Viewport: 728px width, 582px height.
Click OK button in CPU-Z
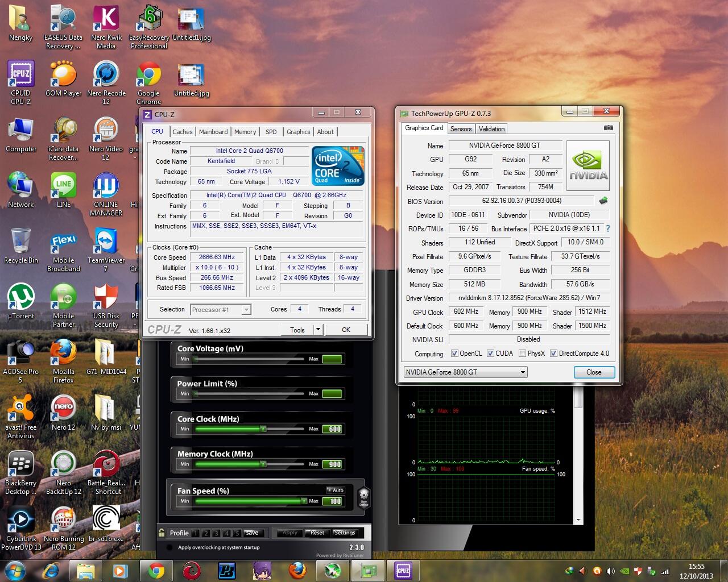click(x=346, y=330)
